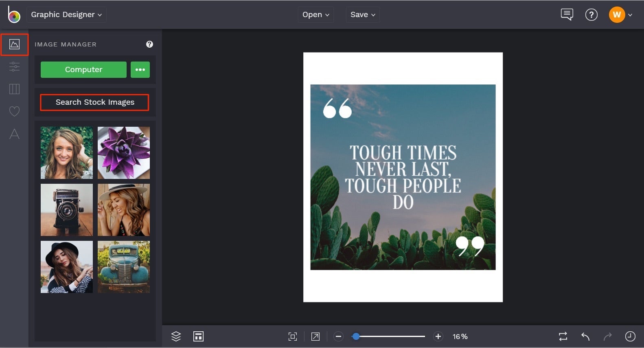
Task: Open the Help circle icon in header
Action: click(591, 15)
